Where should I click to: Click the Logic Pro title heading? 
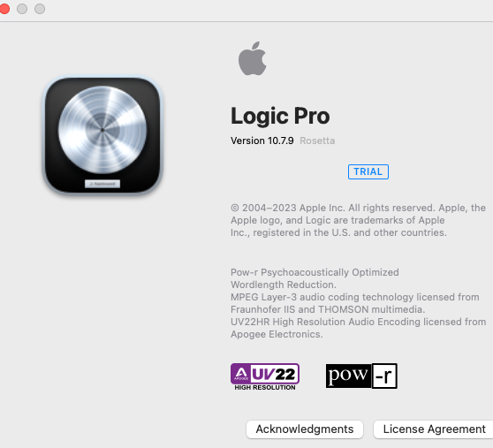coord(280,116)
